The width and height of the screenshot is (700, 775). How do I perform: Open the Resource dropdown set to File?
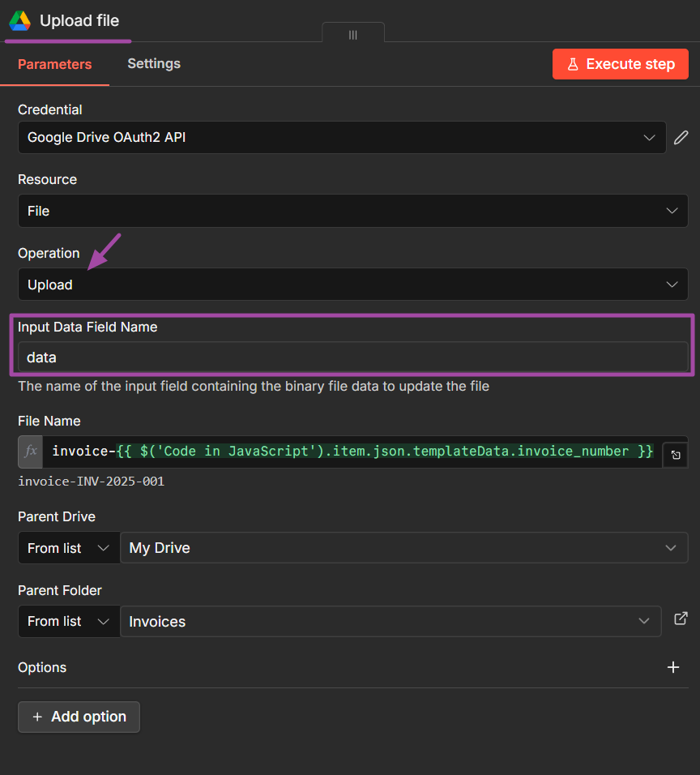352,211
